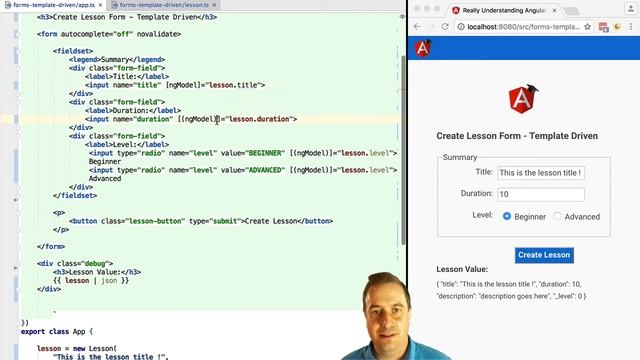Click the Create Lesson button
The height and width of the screenshot is (360, 640).
coord(544,255)
